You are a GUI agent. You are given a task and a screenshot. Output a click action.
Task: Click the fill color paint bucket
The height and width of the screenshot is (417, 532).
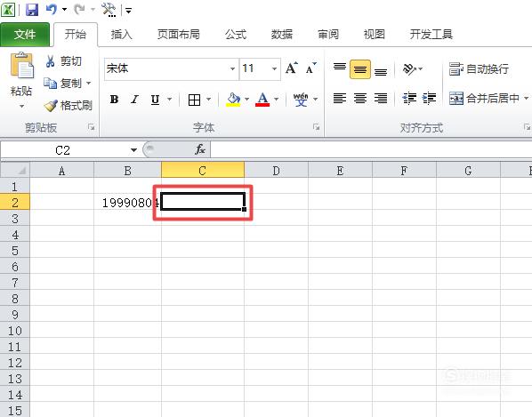233,100
